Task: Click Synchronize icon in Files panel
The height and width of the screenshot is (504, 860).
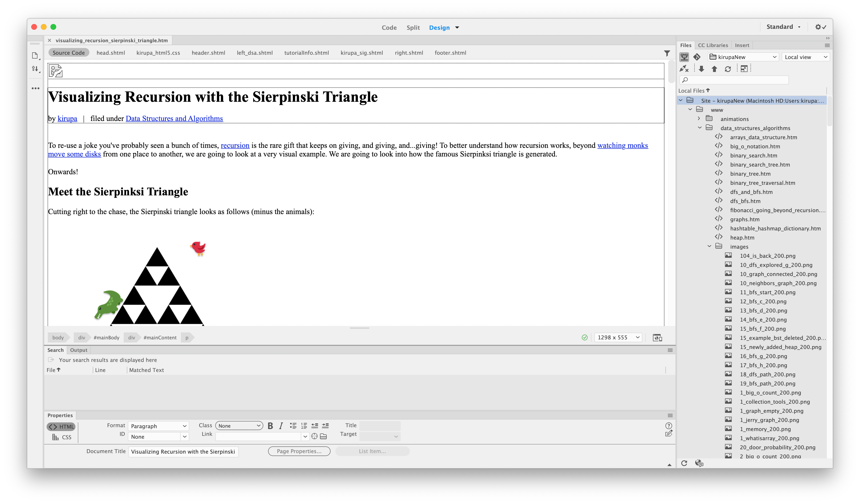Action: point(728,69)
